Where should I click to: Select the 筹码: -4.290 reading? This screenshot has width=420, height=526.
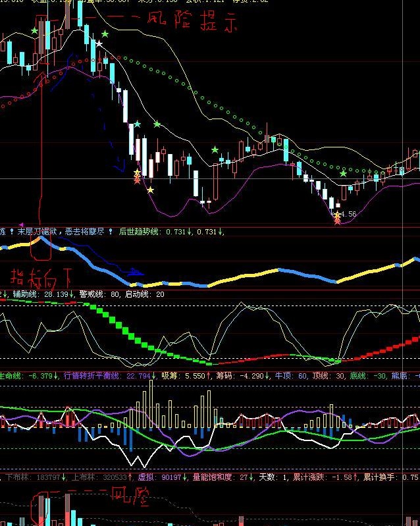[x=242, y=376]
